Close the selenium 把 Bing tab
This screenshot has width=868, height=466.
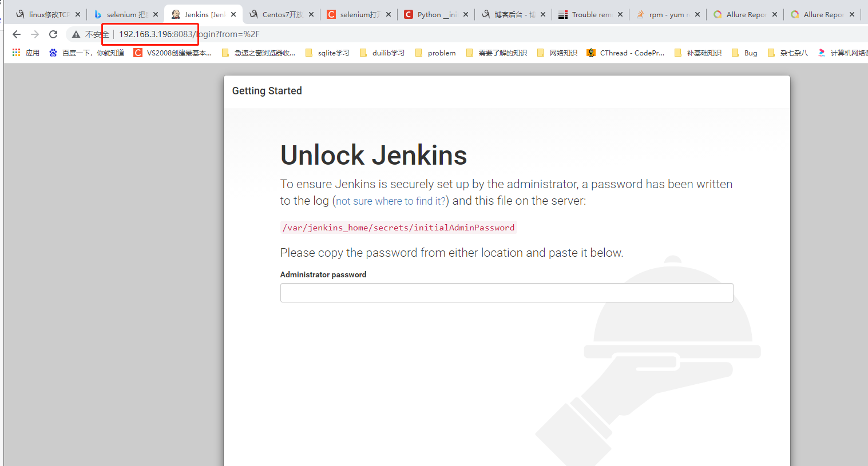tap(156, 14)
